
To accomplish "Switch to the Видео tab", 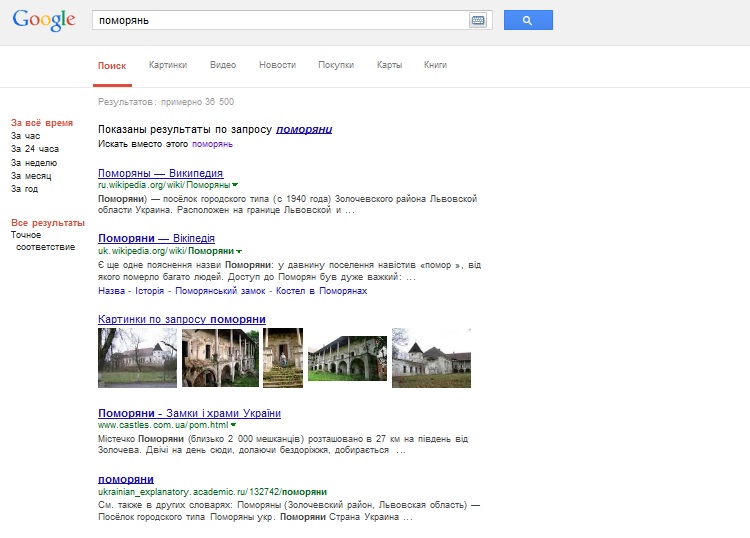I will click(223, 65).
